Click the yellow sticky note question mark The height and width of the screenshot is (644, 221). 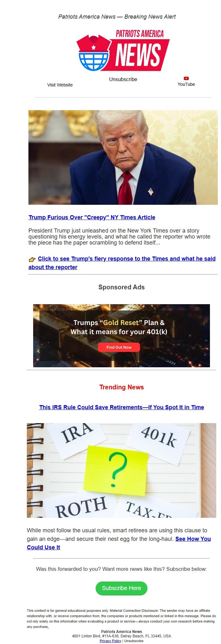tap(116, 470)
